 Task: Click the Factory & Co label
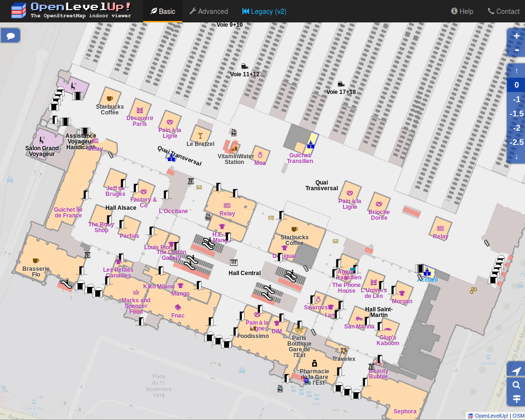pos(143,202)
